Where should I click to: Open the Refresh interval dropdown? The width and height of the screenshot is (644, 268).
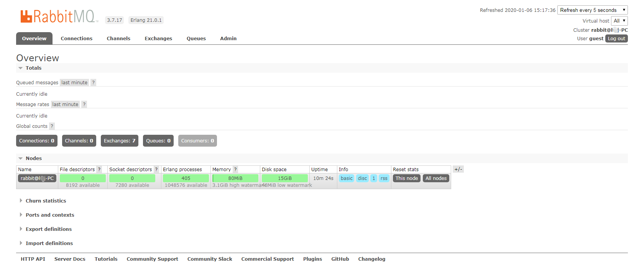pos(592,10)
